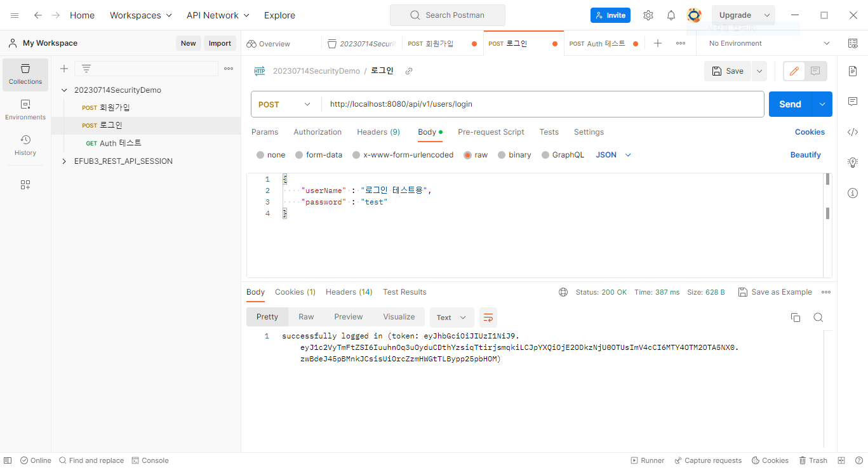This screenshot has width=868, height=468.
Task: Switch to the Params tab
Action: 265,132
